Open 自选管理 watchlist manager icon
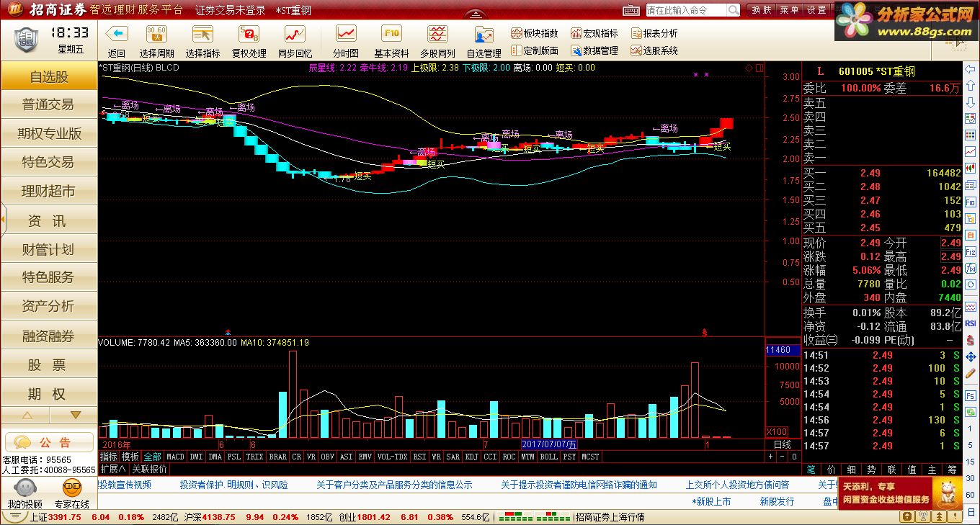Viewport: 980px width, 525px height. pos(484,34)
